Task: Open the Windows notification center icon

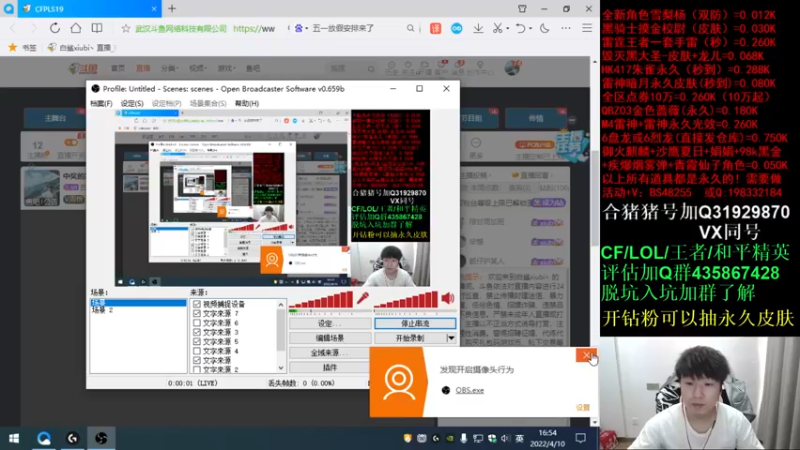Action: (x=581, y=438)
